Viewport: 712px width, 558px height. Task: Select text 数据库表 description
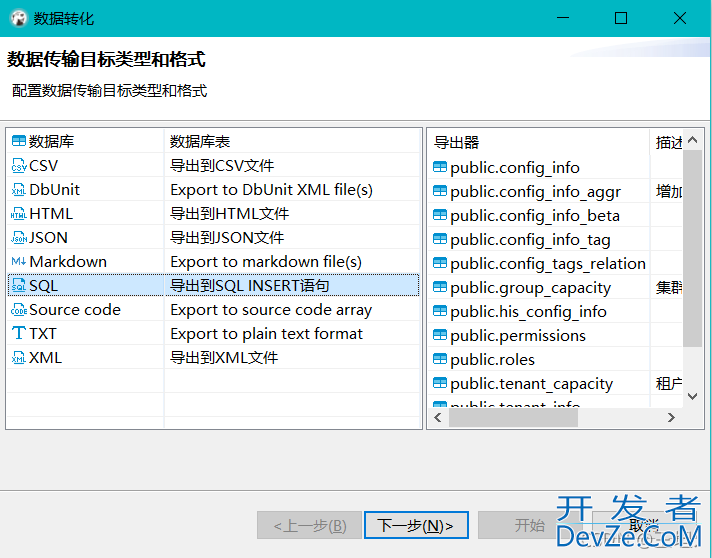200,142
